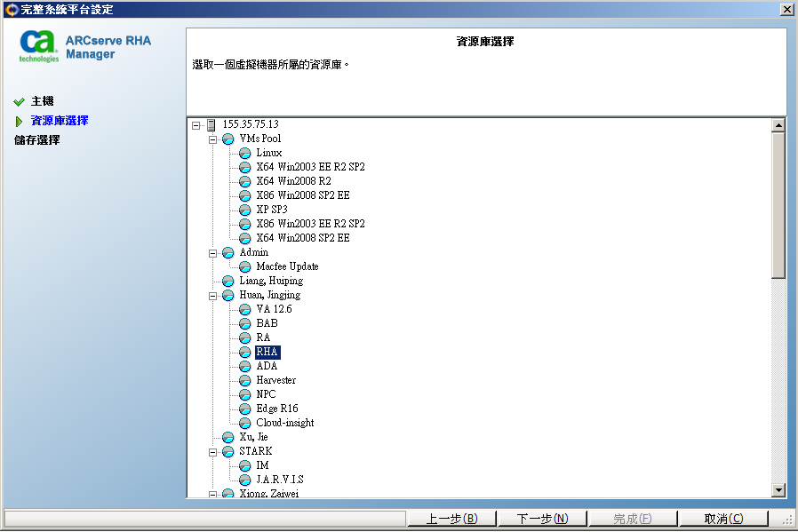Click the icon beside XP SP3
798x532 pixels.
(244, 210)
